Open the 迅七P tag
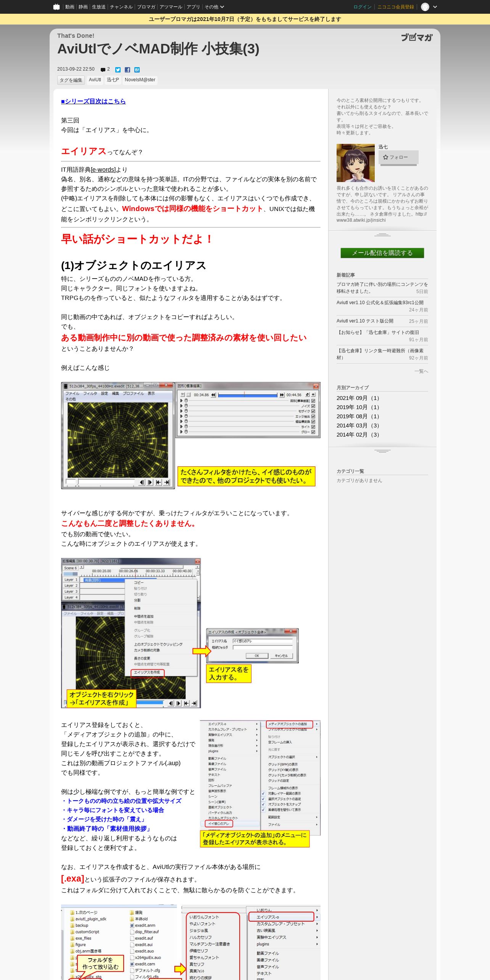The width and height of the screenshot is (490, 980). [113, 80]
